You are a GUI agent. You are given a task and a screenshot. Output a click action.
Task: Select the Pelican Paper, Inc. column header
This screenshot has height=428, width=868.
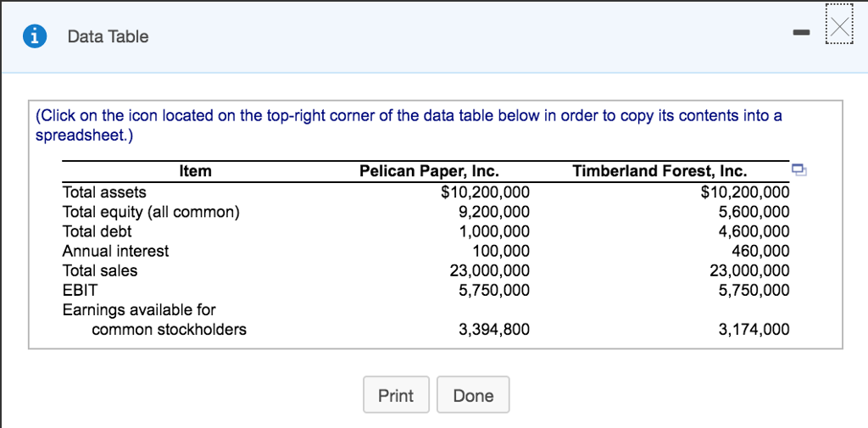point(429,171)
